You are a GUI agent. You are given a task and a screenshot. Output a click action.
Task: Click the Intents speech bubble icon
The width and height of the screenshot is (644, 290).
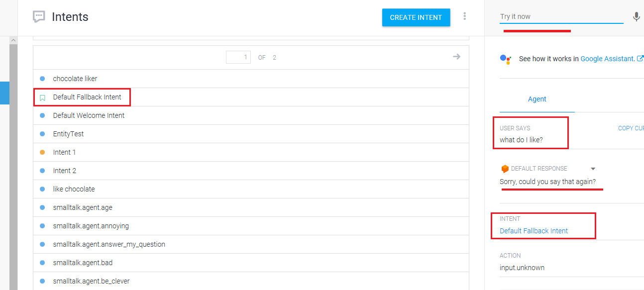[39, 17]
